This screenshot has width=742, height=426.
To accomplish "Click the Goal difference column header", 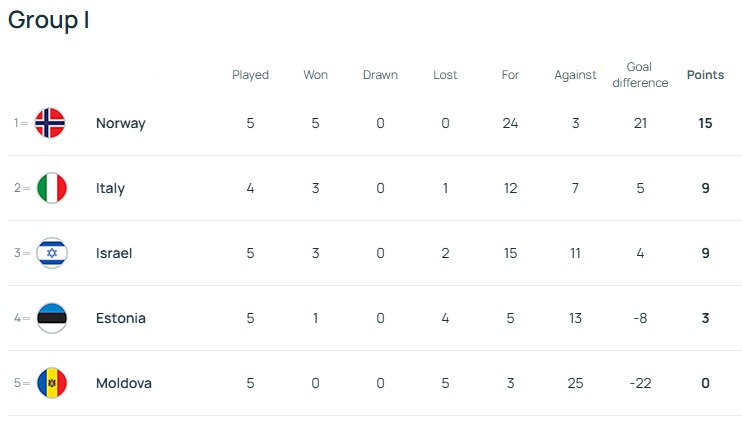I will (x=640, y=75).
